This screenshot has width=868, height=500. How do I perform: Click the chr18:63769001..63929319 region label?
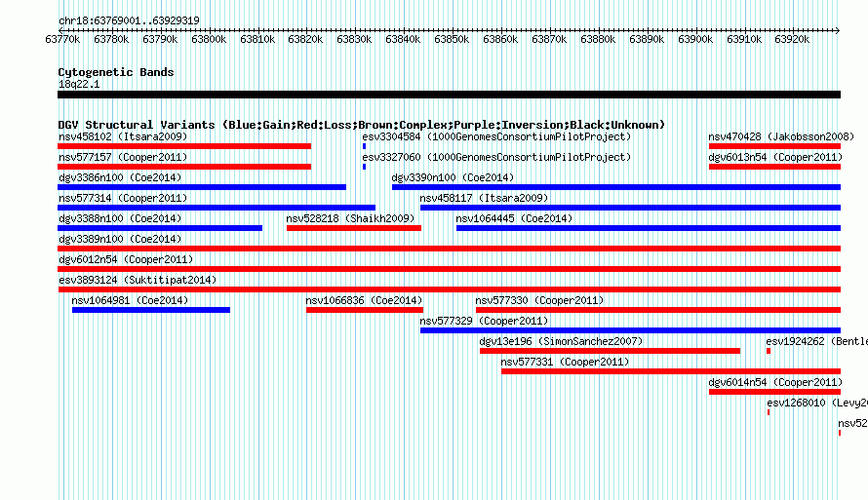tap(129, 20)
